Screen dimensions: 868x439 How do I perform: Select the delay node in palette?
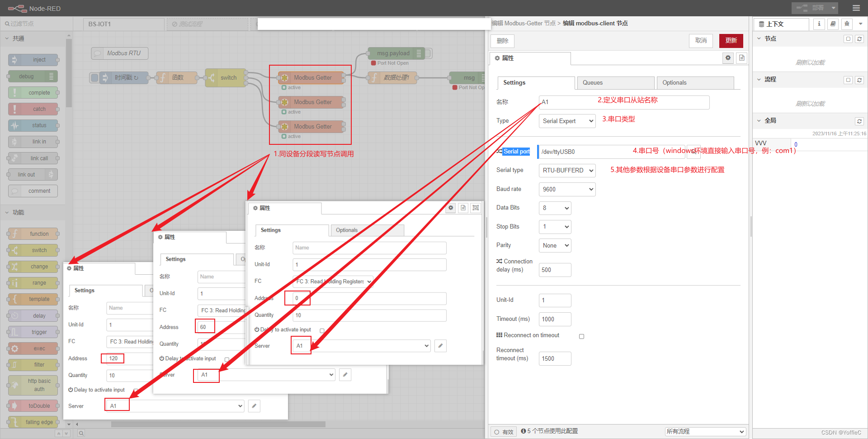pyautogui.click(x=33, y=316)
